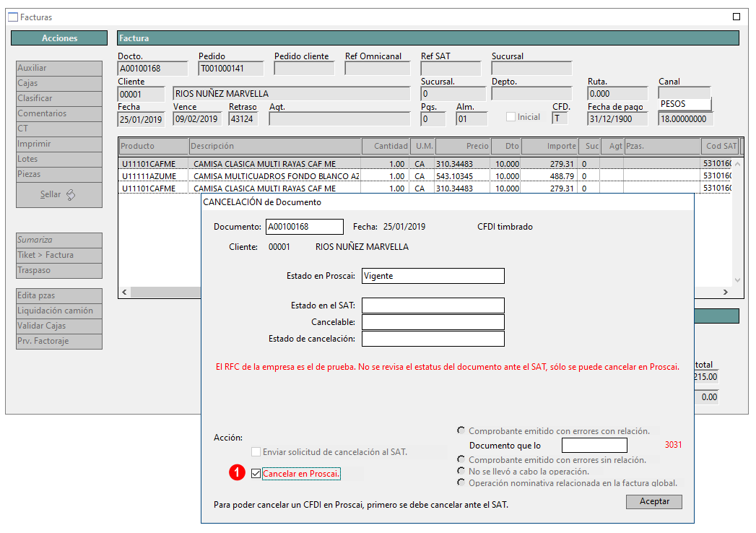Click the Sumariza button
The height and width of the screenshot is (533, 756).
pos(58,240)
